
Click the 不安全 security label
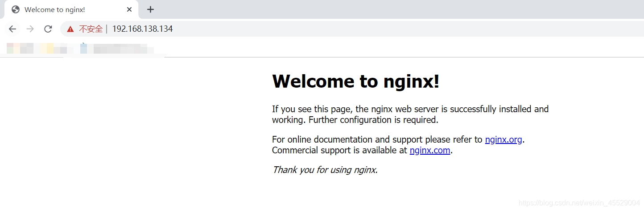91,29
